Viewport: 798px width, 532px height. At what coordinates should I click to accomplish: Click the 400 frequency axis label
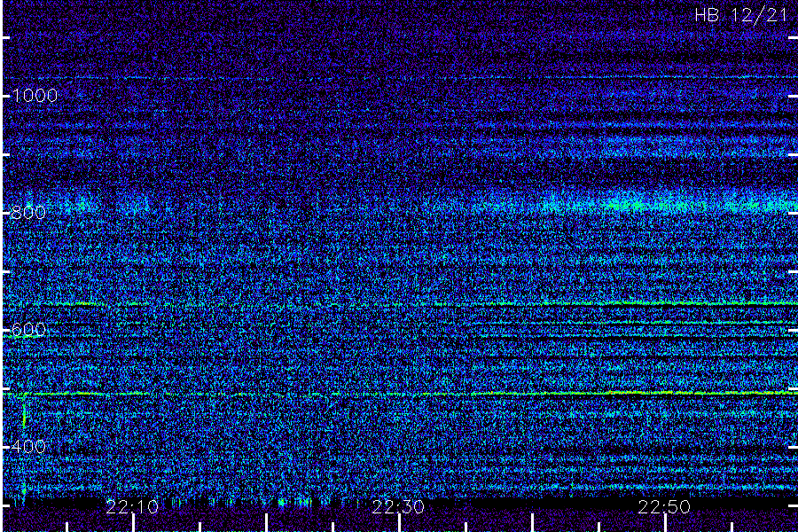(28, 447)
